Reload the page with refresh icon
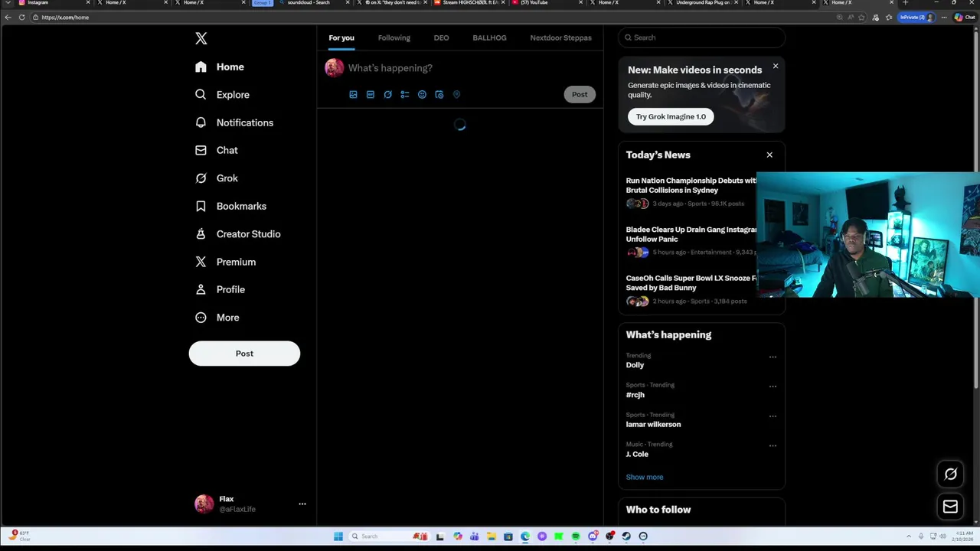Viewport: 980px width, 551px height. click(x=21, y=17)
